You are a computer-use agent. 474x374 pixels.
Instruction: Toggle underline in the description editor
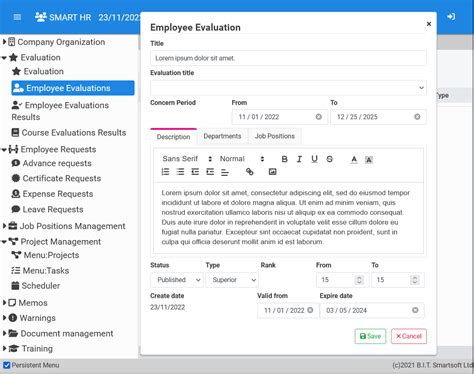[314, 159]
